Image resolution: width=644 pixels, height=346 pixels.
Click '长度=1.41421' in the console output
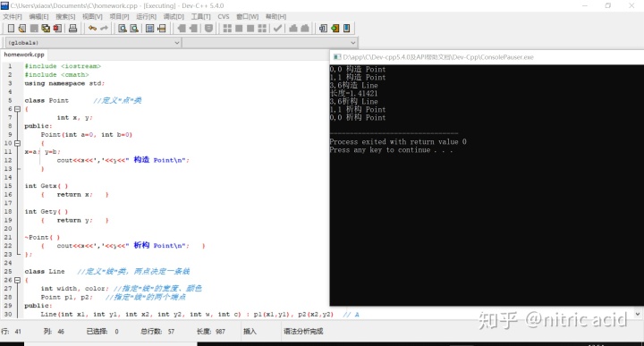coord(353,93)
